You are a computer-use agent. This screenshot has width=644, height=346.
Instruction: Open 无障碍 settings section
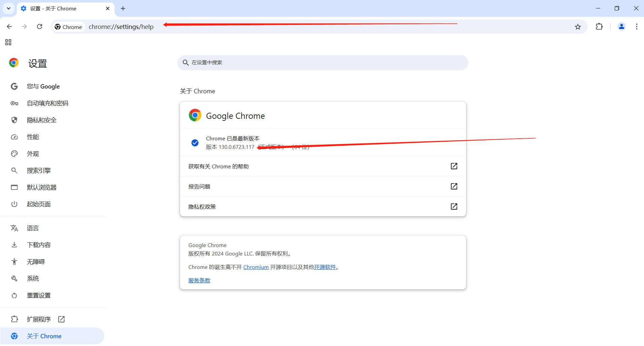(x=52, y=262)
